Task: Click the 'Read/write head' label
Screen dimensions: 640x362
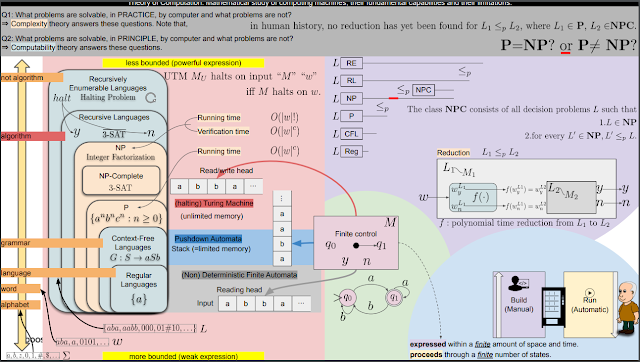Action: click(226, 171)
